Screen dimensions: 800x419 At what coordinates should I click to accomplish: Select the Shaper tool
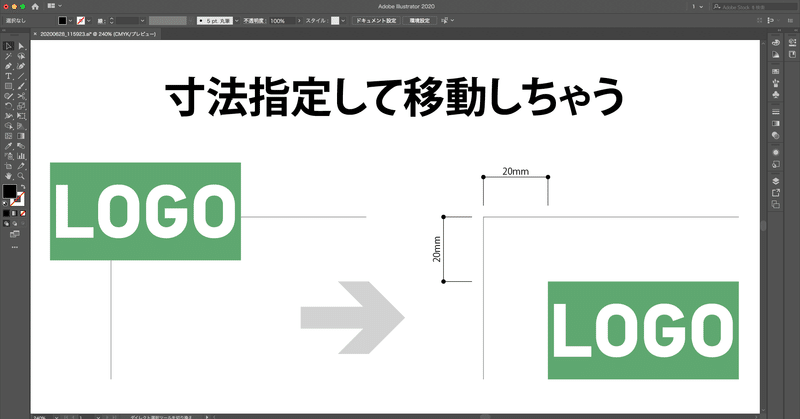pos(8,96)
